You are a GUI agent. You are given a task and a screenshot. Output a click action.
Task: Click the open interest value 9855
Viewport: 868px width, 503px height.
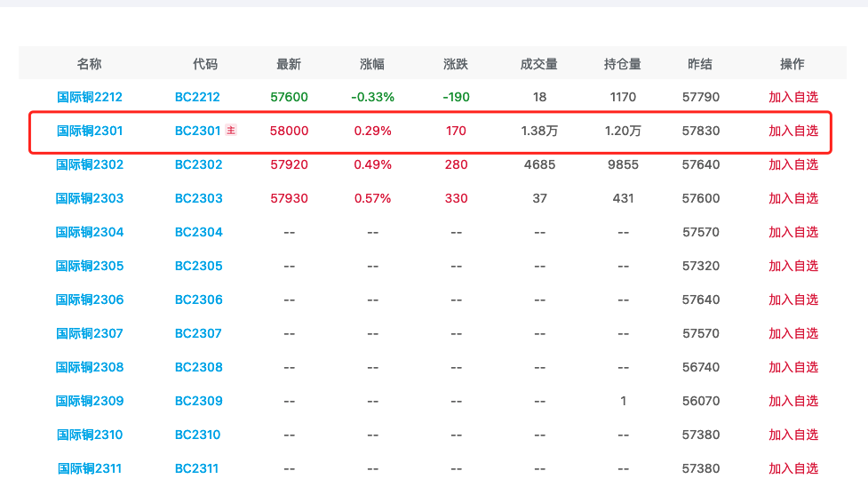pos(623,164)
